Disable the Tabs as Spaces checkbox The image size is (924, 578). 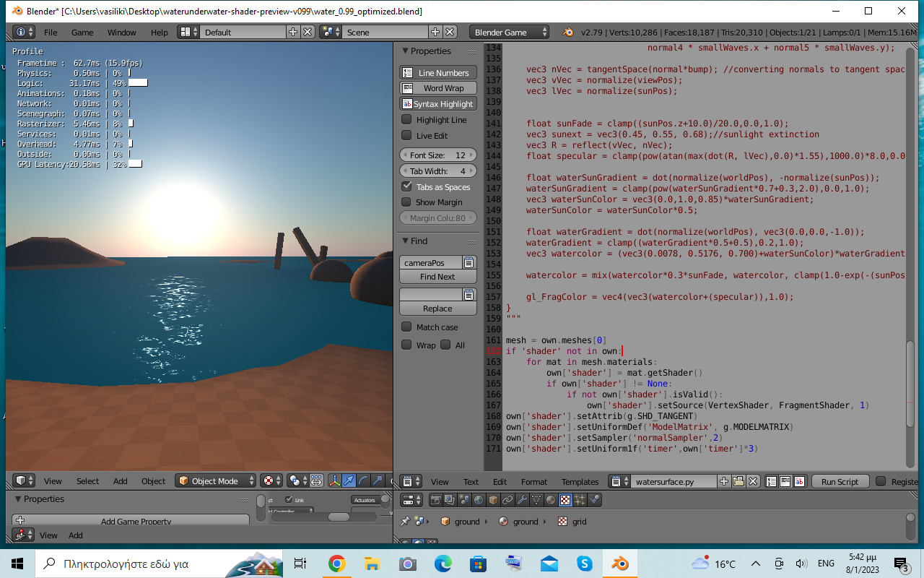point(406,186)
